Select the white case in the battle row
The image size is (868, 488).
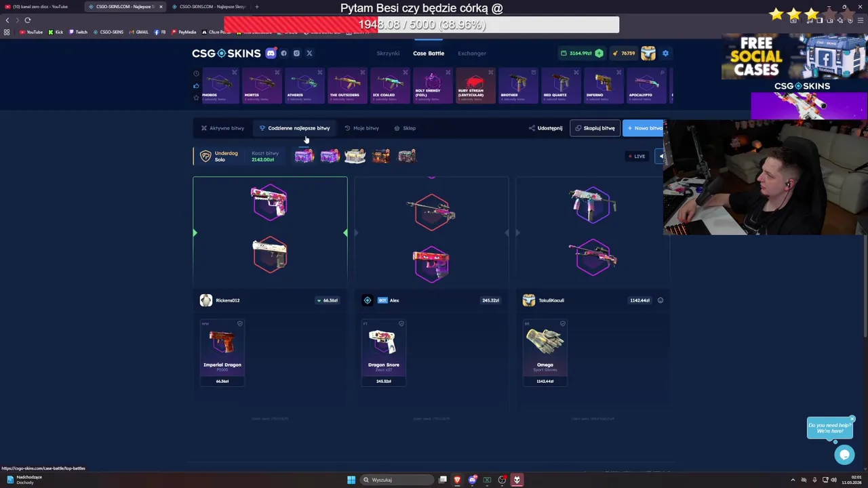point(355,157)
